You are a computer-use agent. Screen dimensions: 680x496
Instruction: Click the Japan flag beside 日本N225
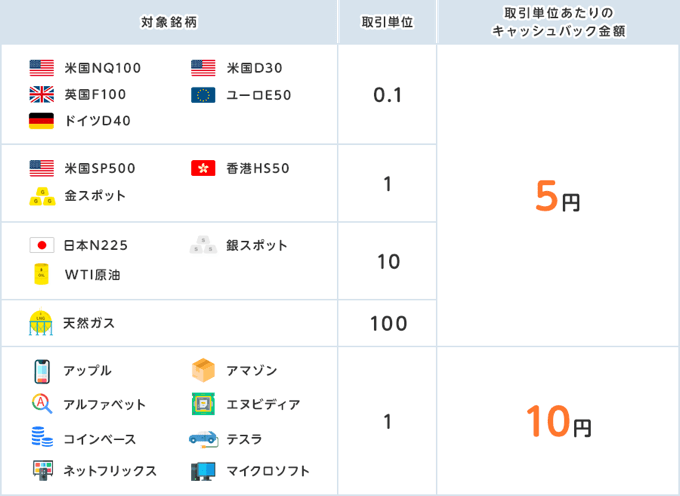[x=42, y=245]
